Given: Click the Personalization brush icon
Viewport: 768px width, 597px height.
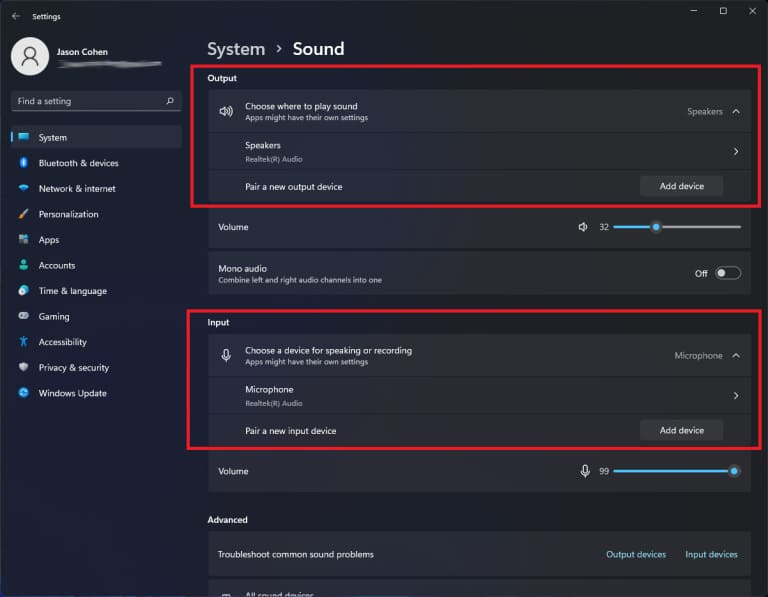Looking at the screenshot, I should [x=23, y=214].
